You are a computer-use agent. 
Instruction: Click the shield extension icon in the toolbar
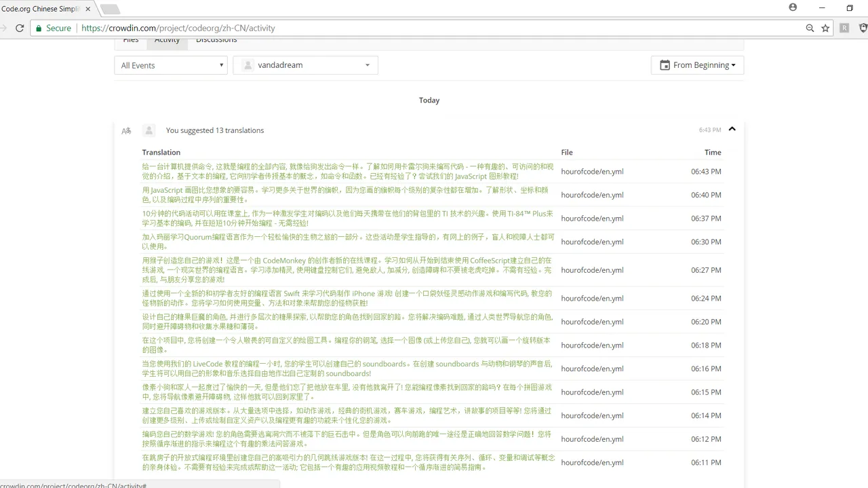(x=863, y=28)
